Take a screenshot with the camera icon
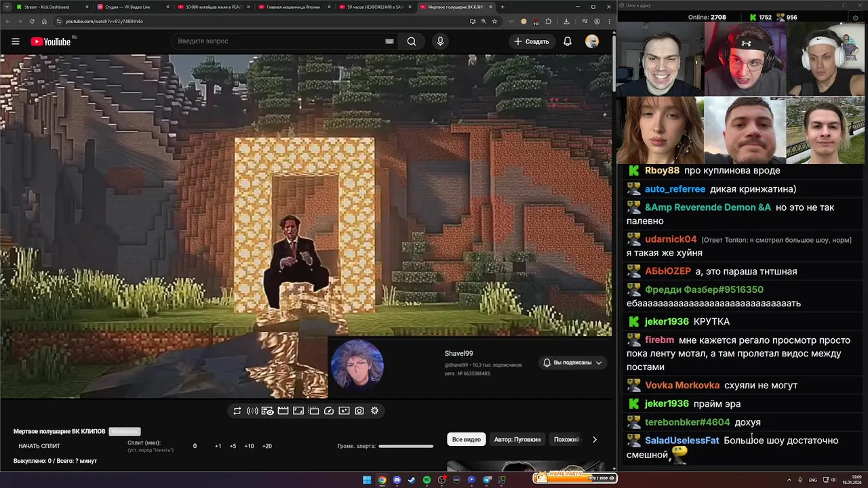 pyautogui.click(x=359, y=411)
